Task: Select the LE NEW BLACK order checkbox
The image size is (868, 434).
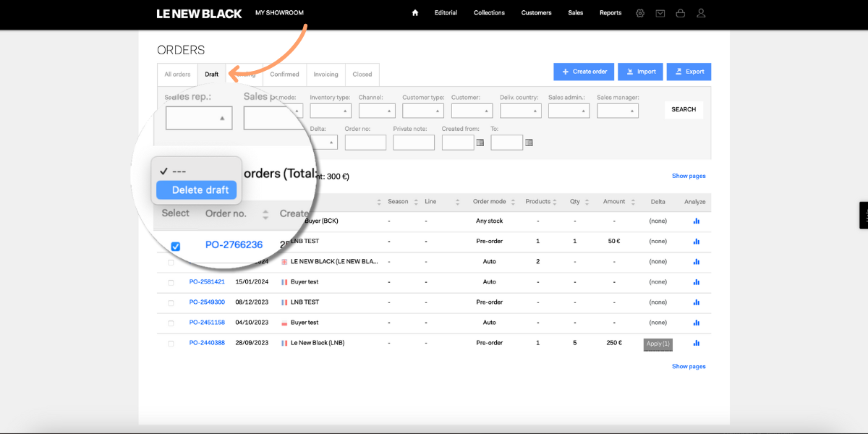Action: (171, 263)
